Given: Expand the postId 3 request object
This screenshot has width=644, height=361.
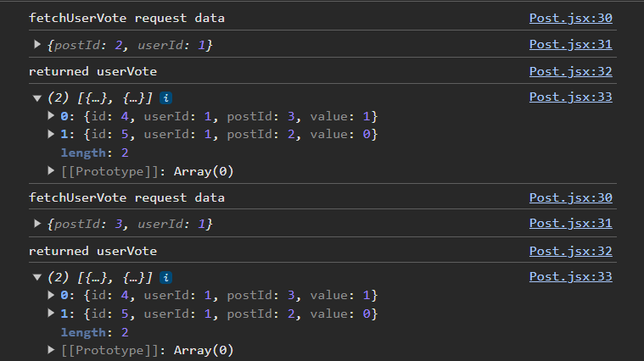Looking at the screenshot, I should [37, 224].
